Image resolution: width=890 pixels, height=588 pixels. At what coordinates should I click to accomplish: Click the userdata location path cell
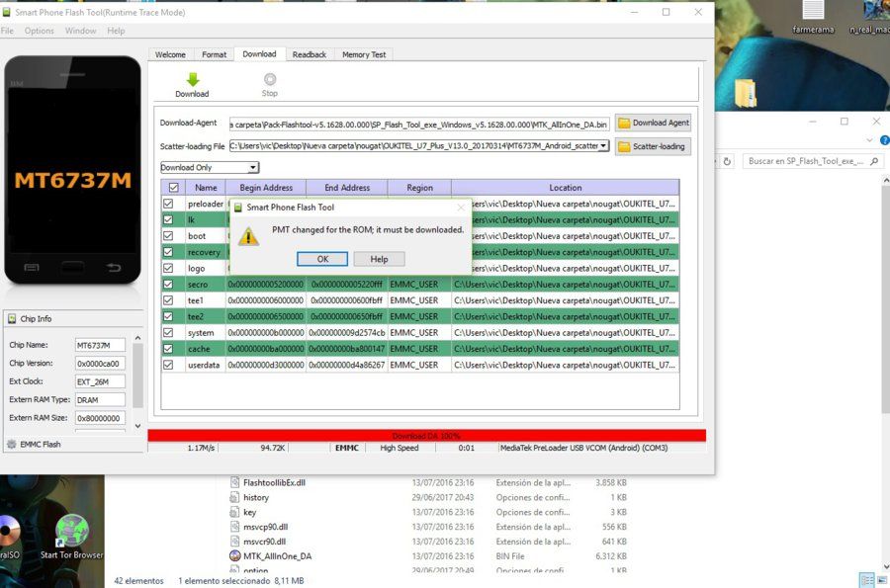tap(566, 365)
